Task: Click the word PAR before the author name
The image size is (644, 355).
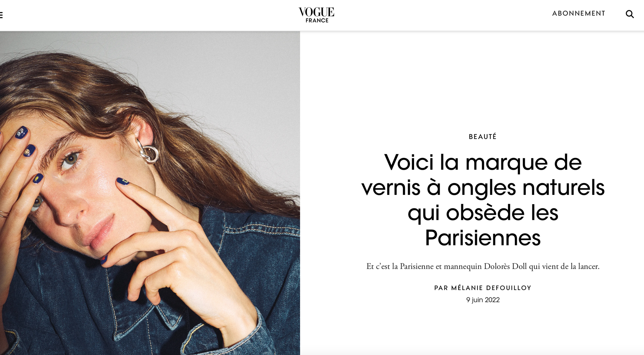Action: coord(441,288)
